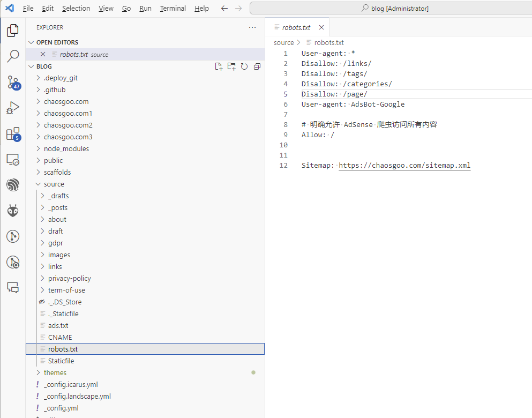Image resolution: width=532 pixels, height=418 pixels.
Task: Open the PlatformIO alien icon
Action: (x=13, y=211)
